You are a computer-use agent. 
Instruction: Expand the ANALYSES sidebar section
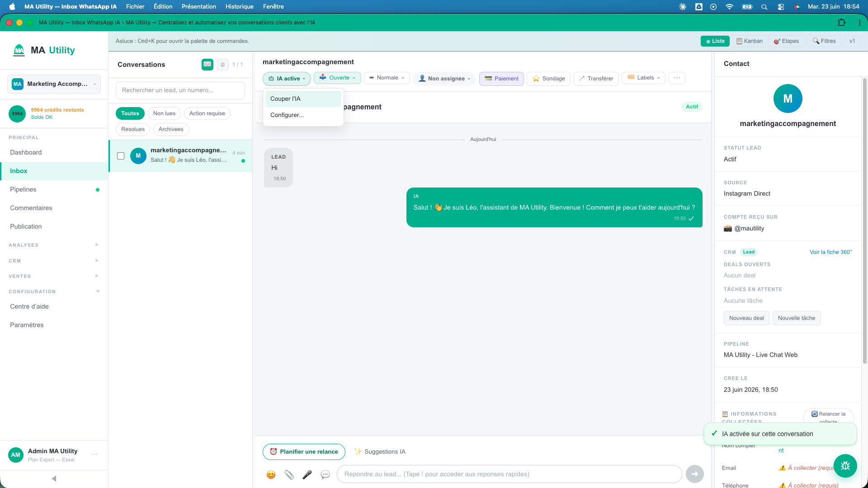tap(54, 245)
